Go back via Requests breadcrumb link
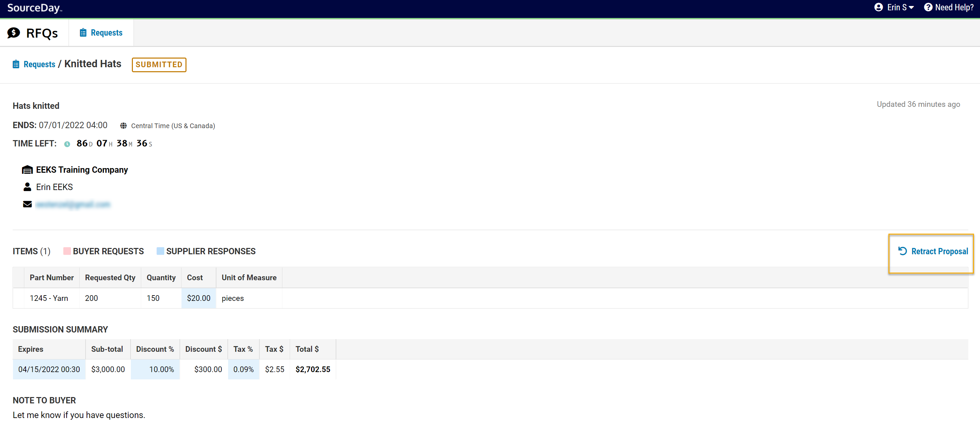This screenshot has width=980, height=428. 39,64
